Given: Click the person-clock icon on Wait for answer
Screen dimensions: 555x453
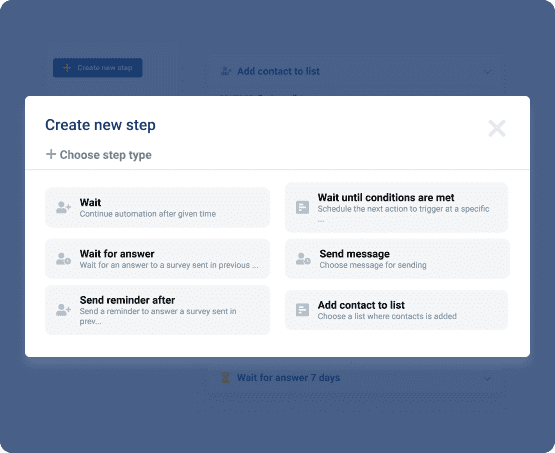Looking at the screenshot, I should tap(63, 259).
